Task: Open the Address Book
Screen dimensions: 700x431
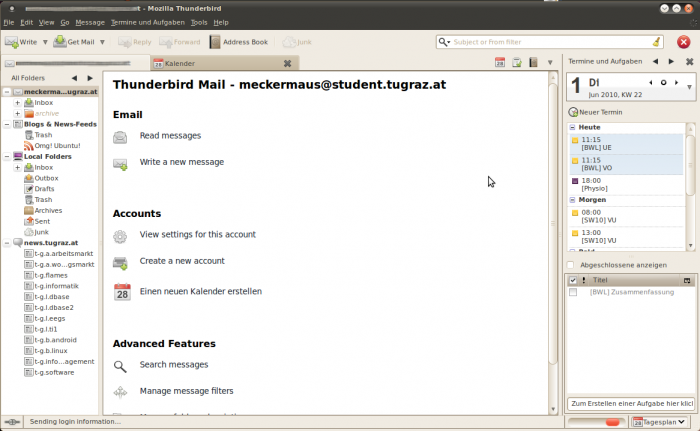Action: (239, 42)
